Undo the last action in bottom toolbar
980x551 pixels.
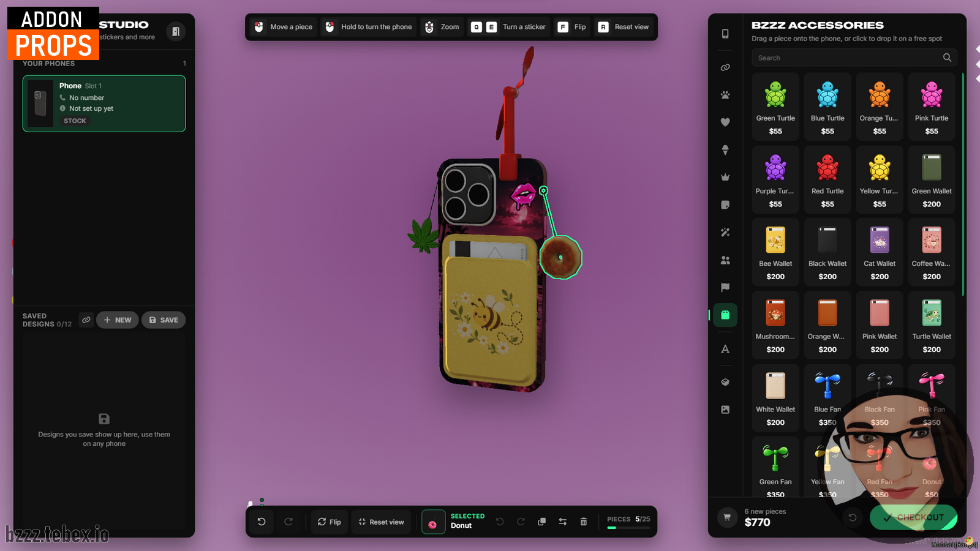tap(262, 522)
